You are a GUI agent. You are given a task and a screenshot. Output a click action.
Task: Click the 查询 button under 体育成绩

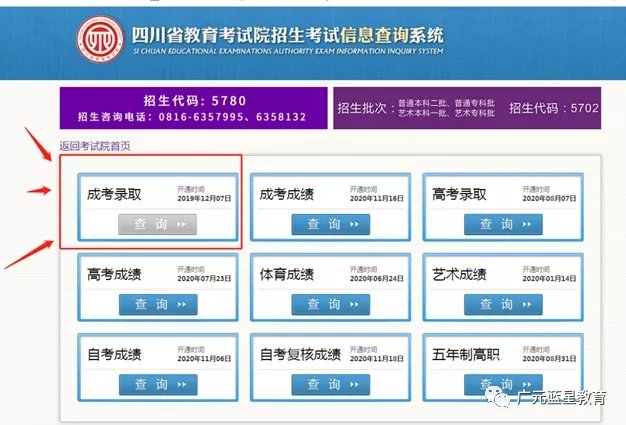tap(331, 304)
